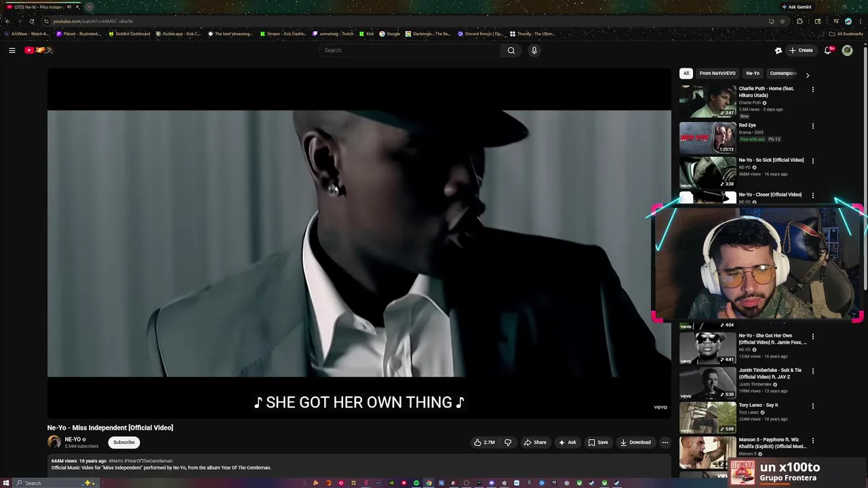
Task: Click Ask Gemini in the browser
Action: pos(797,7)
